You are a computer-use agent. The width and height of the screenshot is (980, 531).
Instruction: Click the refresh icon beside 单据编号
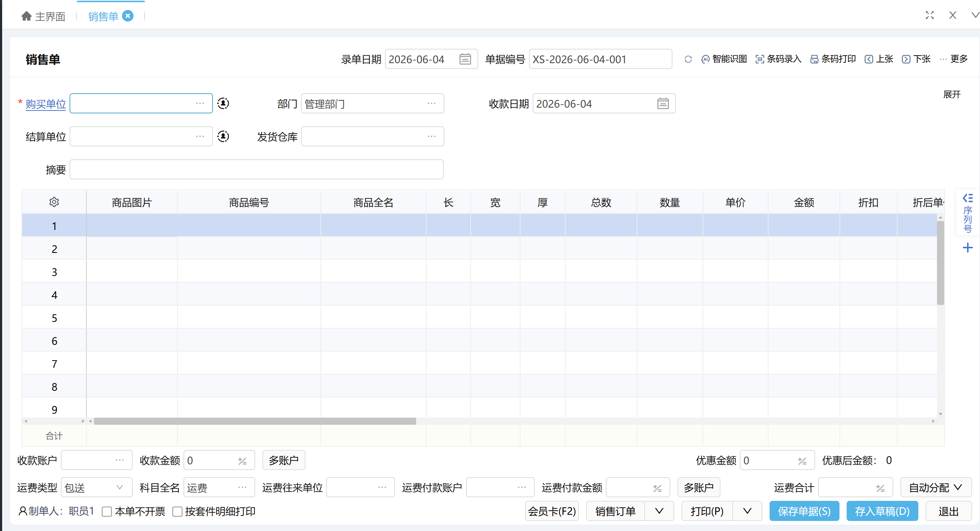coord(688,59)
